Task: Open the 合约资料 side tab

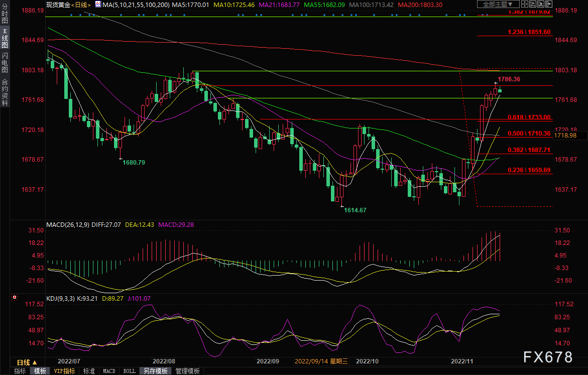Action: 5,92
